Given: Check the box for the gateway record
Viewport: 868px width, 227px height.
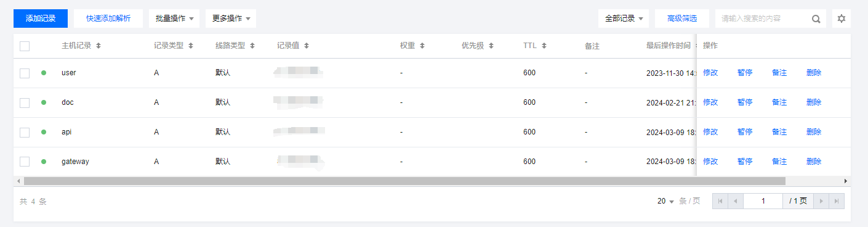Looking at the screenshot, I should click(x=25, y=162).
